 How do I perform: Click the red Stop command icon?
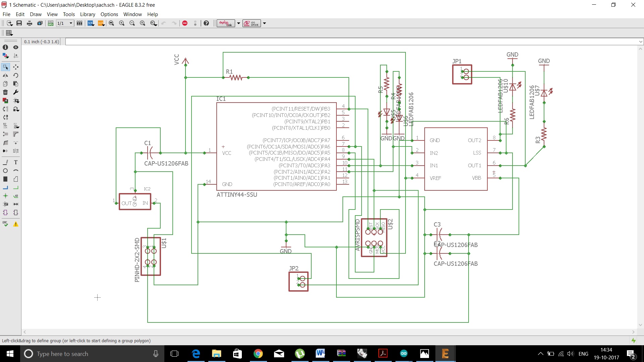pos(185,23)
